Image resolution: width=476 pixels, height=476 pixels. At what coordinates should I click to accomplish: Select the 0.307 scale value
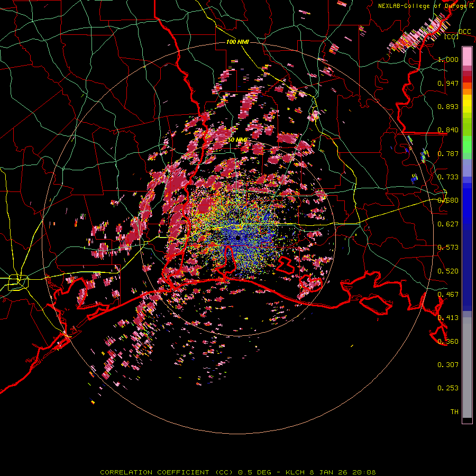coord(448,365)
